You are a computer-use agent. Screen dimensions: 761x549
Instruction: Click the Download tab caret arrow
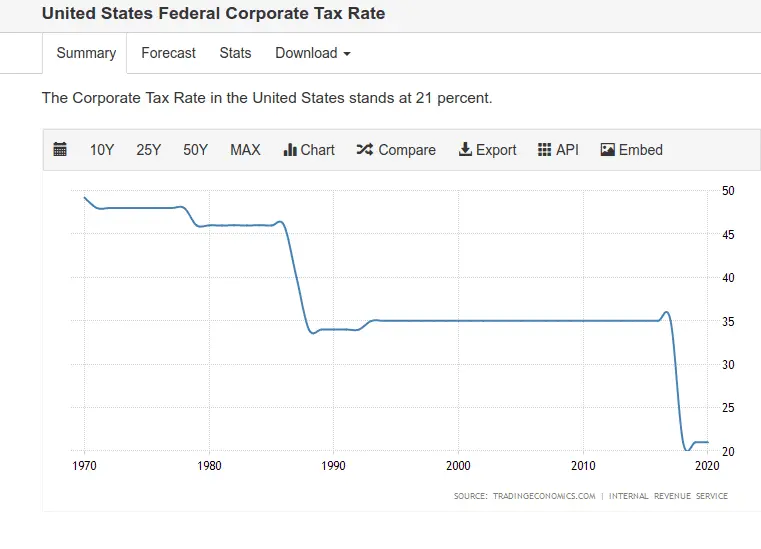[347, 54]
